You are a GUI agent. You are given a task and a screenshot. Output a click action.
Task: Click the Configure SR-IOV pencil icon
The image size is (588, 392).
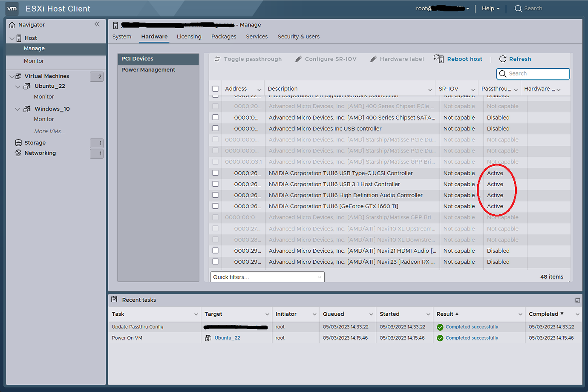[x=298, y=59]
